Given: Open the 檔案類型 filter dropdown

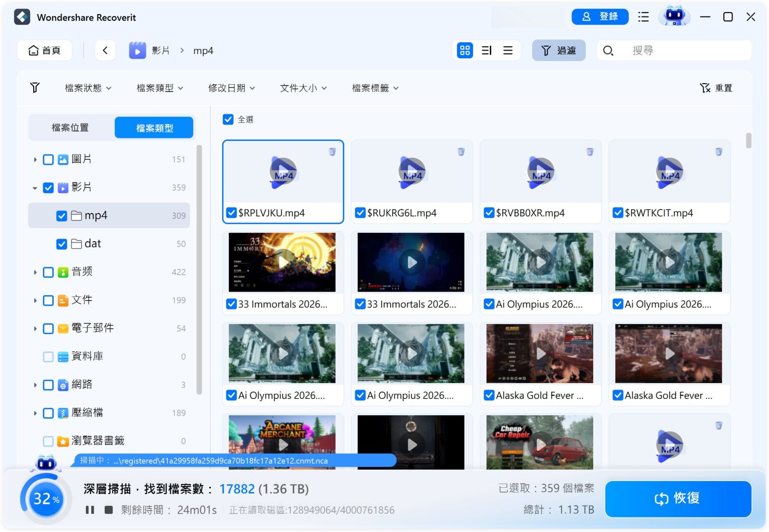Looking at the screenshot, I should pos(160,88).
